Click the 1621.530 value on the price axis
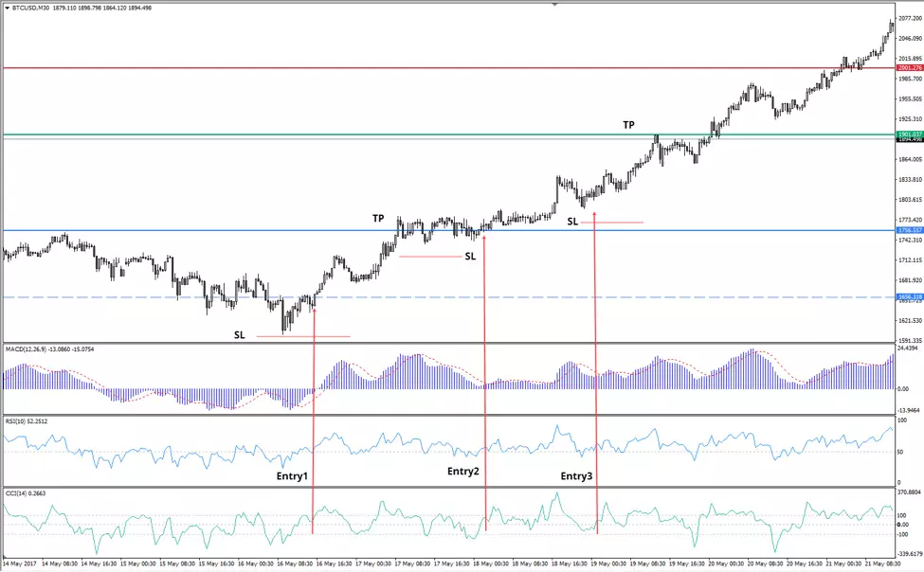The width and height of the screenshot is (924, 572). tap(911, 320)
